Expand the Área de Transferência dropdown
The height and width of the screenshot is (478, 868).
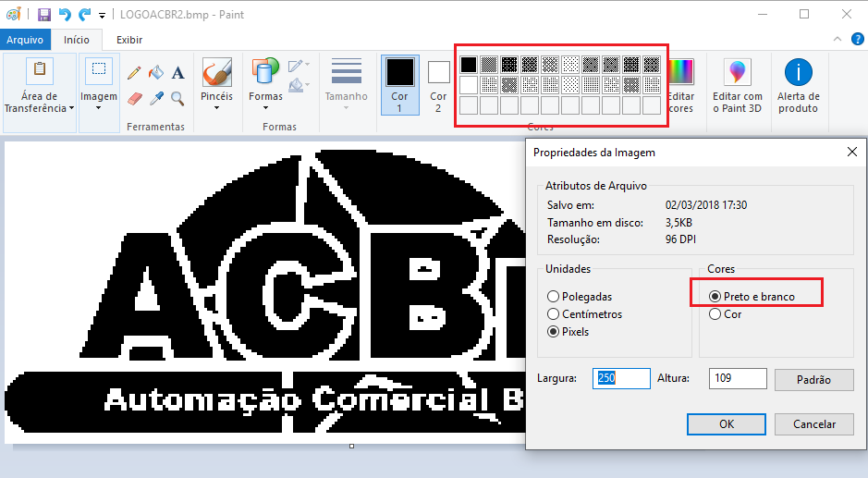[x=40, y=93]
